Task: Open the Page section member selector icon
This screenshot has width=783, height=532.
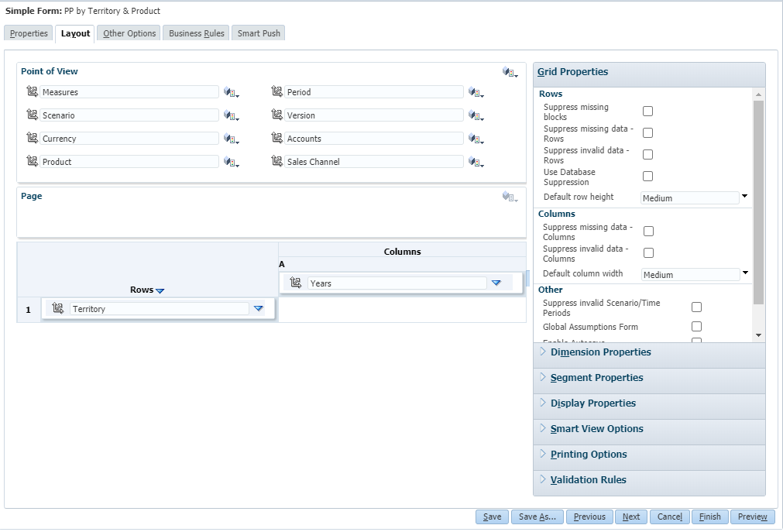Action: coord(509,197)
